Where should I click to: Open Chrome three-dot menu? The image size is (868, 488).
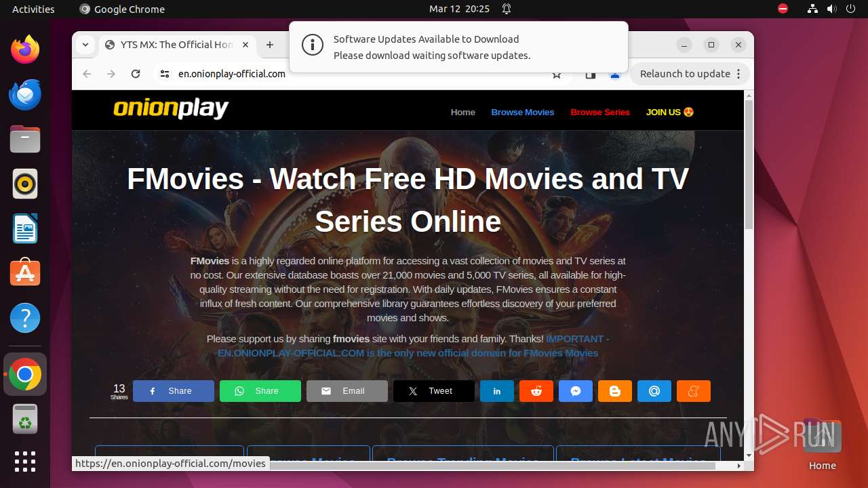pos(738,74)
